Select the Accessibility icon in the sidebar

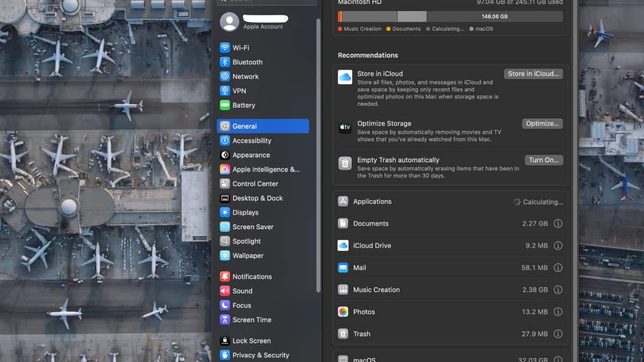[225, 141]
